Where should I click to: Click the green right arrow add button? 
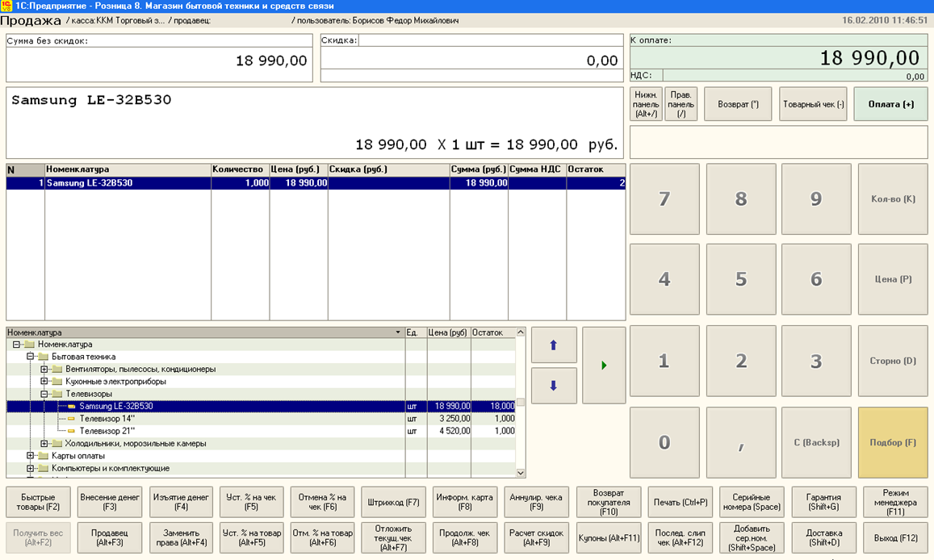tap(604, 366)
